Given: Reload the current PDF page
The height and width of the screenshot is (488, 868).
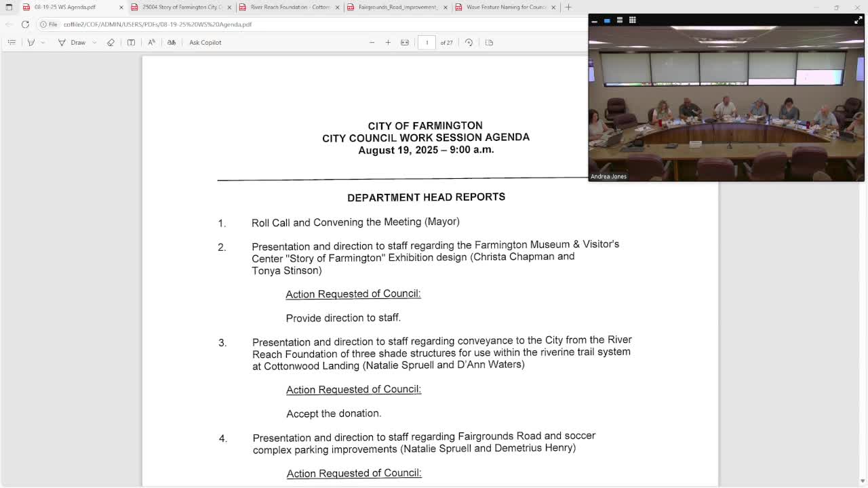Looking at the screenshot, I should click(x=25, y=24).
